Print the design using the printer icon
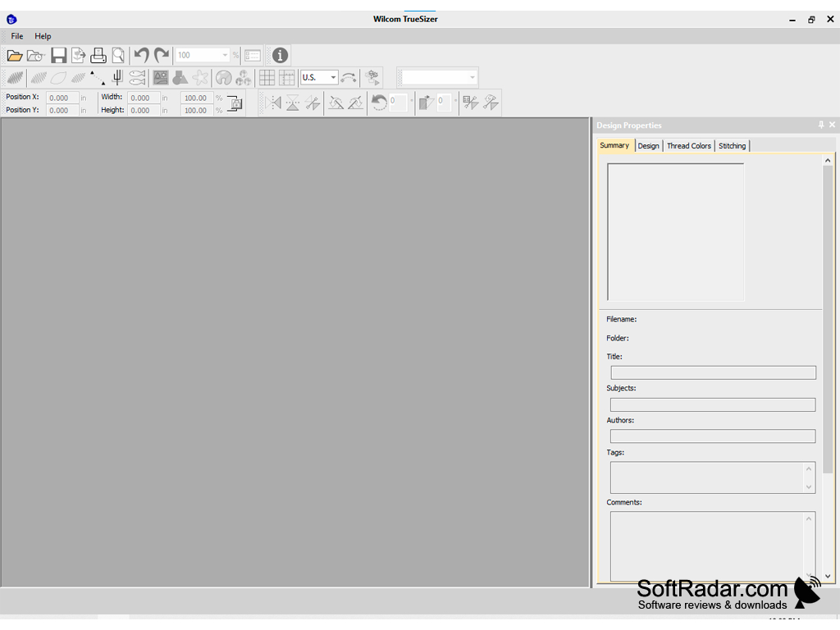Viewport: 840px width, 630px height. (98, 55)
